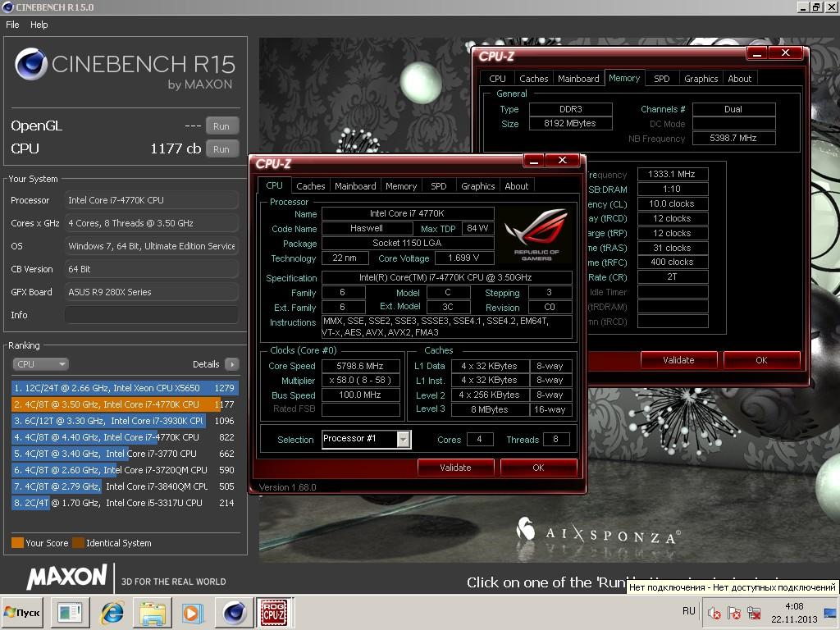Expand ranking Details arrow button
Viewport: 840px width, 630px height.
[232, 364]
